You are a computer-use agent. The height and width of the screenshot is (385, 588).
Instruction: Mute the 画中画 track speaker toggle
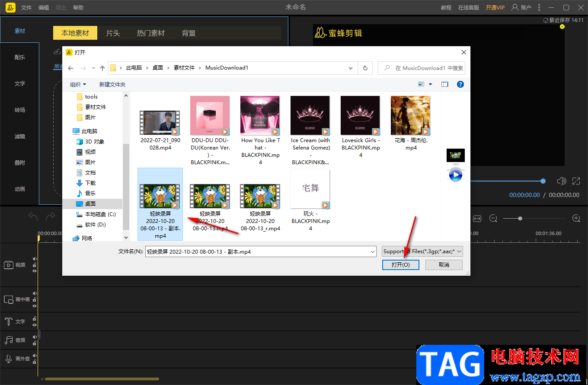click(35, 293)
